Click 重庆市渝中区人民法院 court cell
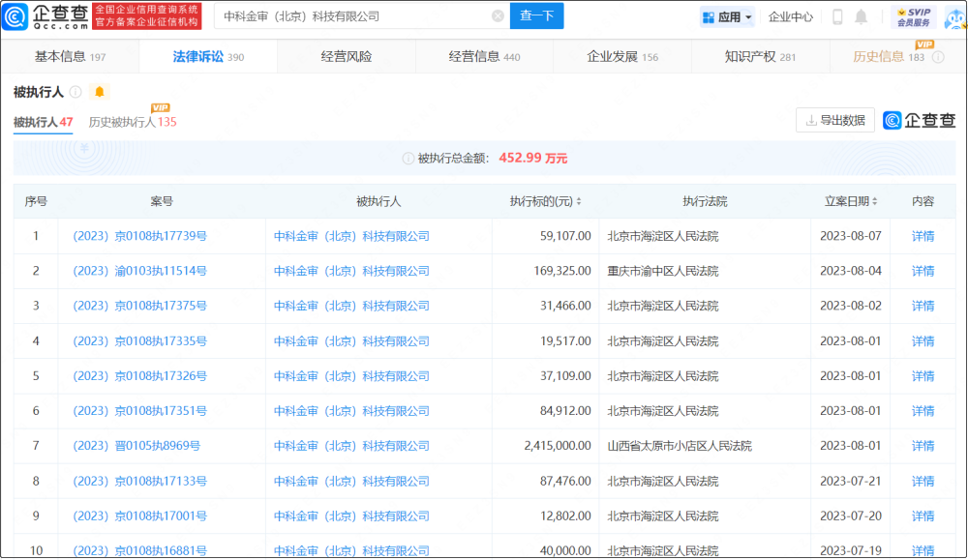 point(662,271)
